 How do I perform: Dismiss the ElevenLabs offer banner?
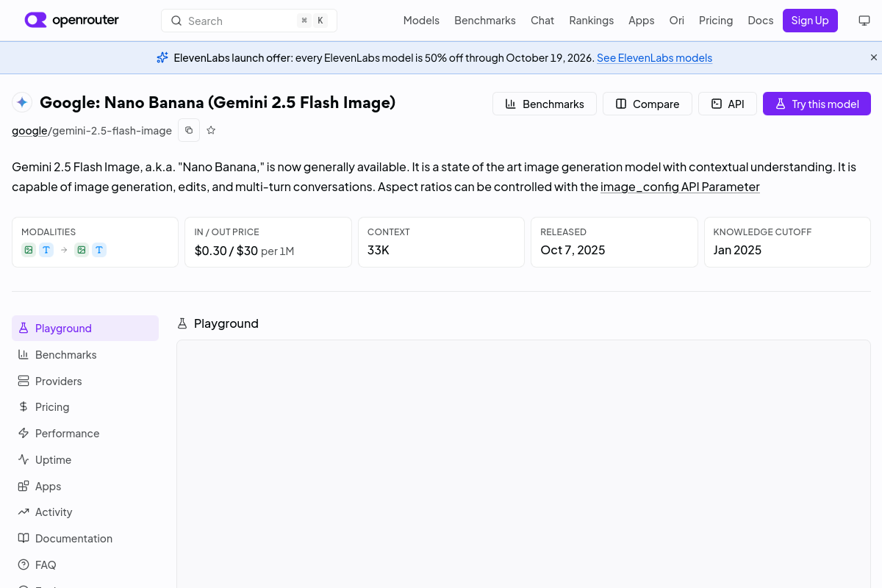(x=874, y=57)
